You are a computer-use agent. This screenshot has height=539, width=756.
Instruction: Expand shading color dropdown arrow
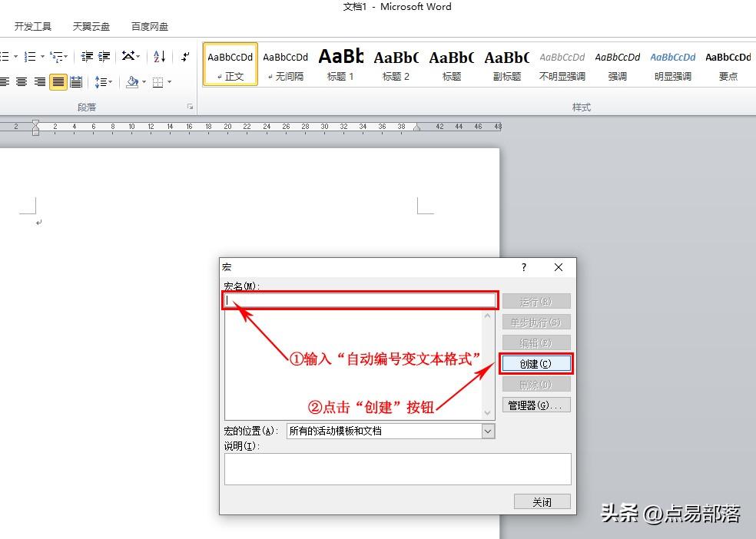coord(144,82)
